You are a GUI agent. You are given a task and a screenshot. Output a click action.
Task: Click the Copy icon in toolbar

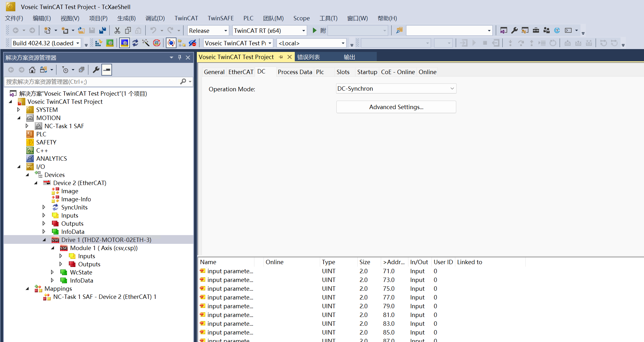pyautogui.click(x=128, y=31)
